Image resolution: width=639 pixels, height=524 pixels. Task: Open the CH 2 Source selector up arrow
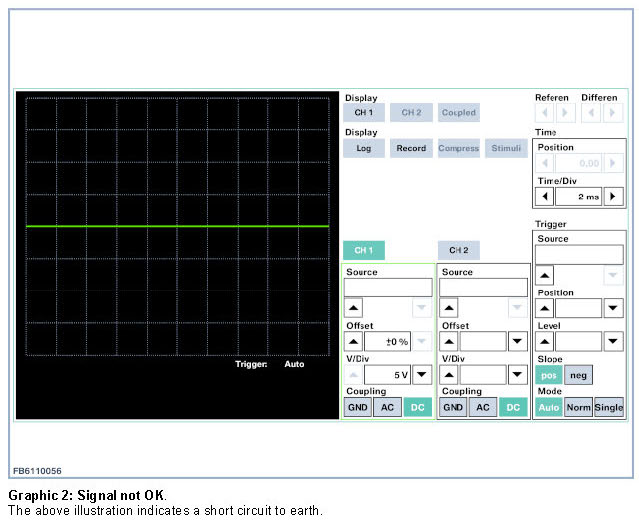450,309
